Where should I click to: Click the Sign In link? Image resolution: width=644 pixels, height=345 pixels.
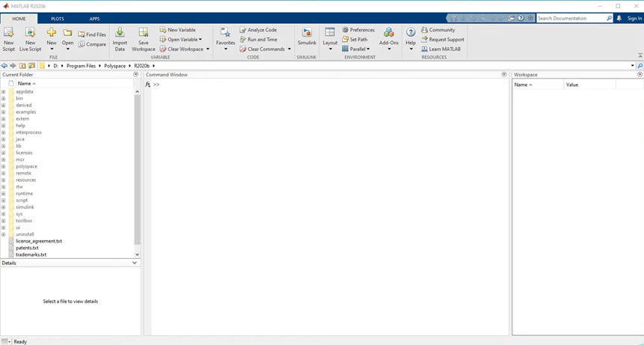(x=634, y=18)
